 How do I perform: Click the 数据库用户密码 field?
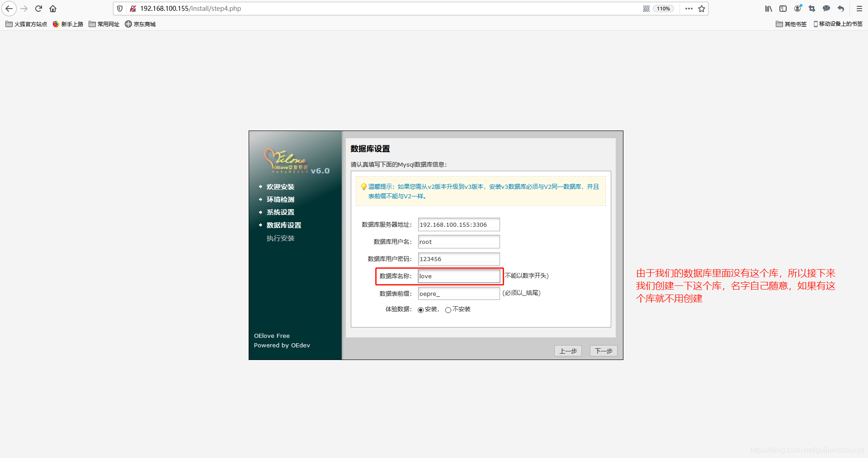pyautogui.click(x=459, y=259)
